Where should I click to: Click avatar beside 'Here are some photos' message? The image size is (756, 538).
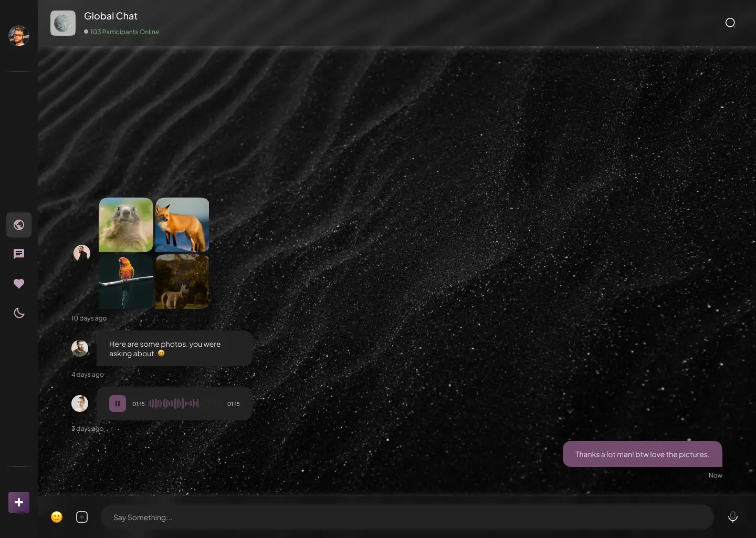click(80, 348)
